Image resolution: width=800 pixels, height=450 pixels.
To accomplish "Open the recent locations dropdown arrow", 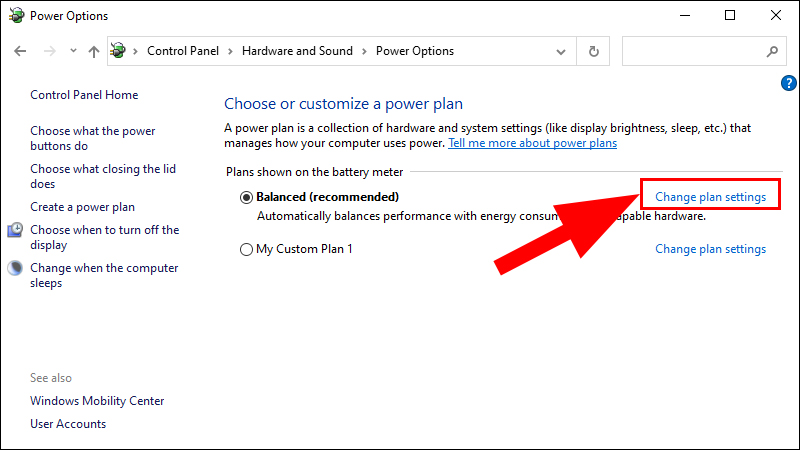I will coord(72,51).
